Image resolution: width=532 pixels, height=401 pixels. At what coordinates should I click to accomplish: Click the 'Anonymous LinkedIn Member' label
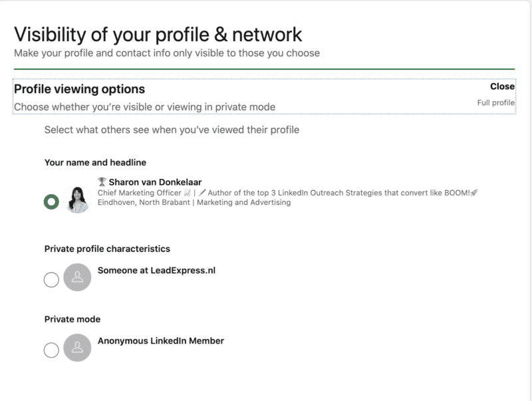click(x=160, y=341)
